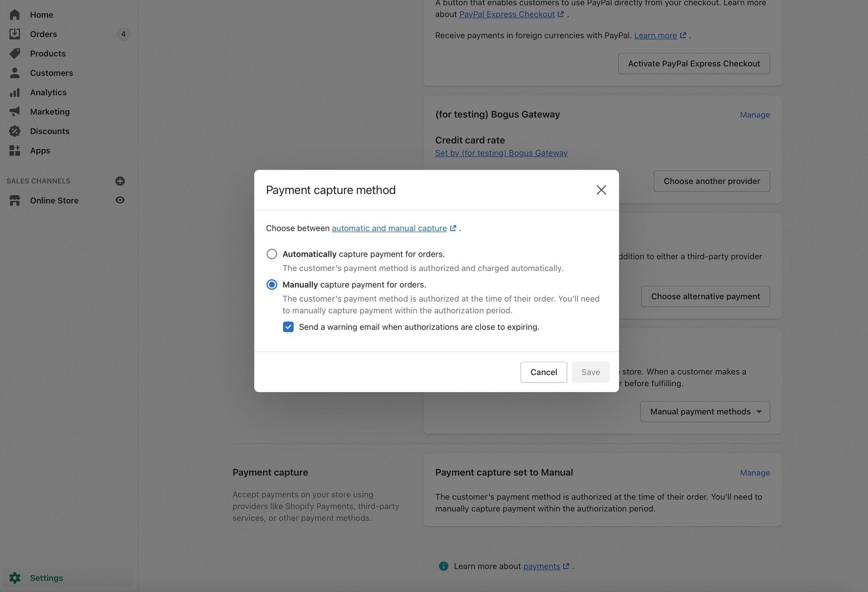Click the Home house icon in sidebar
The image size is (868, 592).
(x=15, y=15)
